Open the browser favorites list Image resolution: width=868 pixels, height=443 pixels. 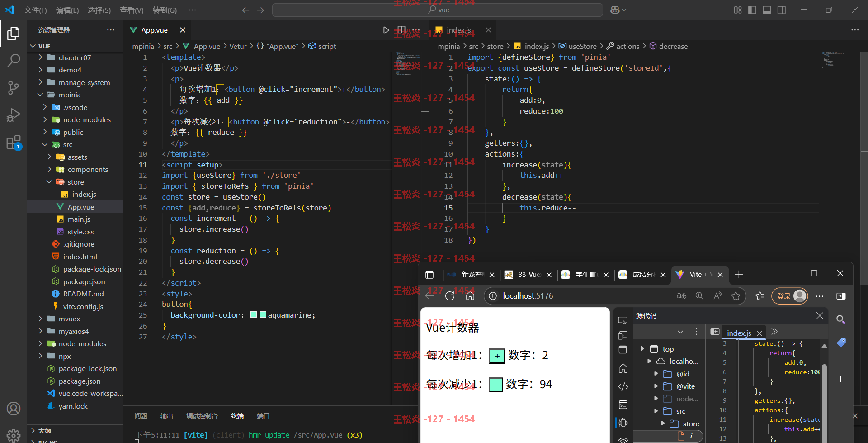coord(760,296)
